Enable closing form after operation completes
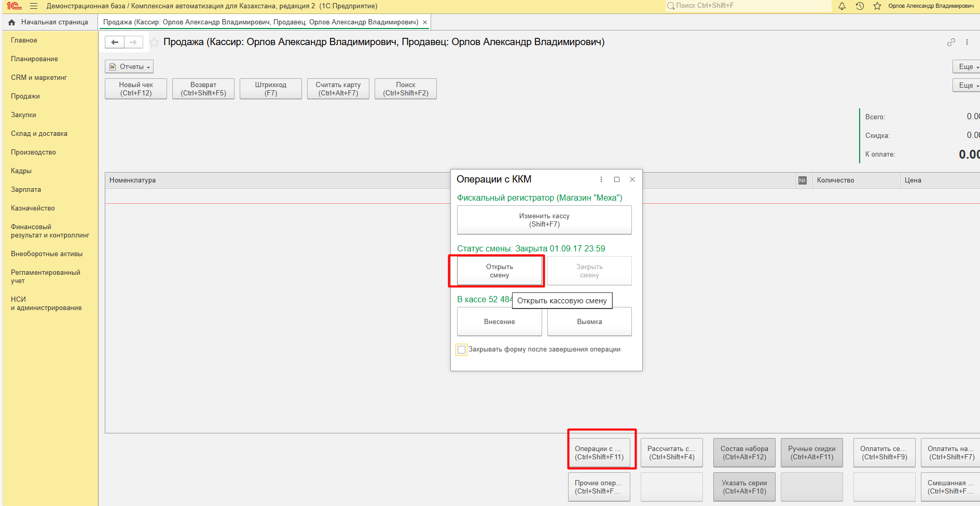 [461, 350]
